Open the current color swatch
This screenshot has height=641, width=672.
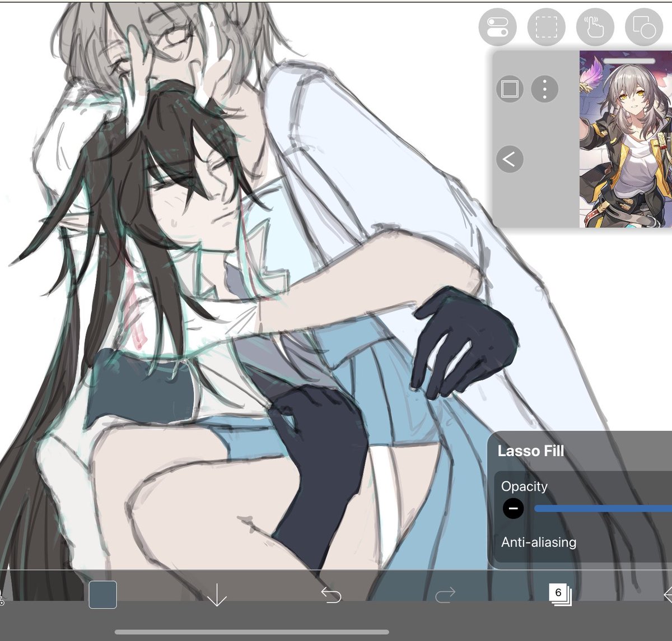[x=103, y=594]
